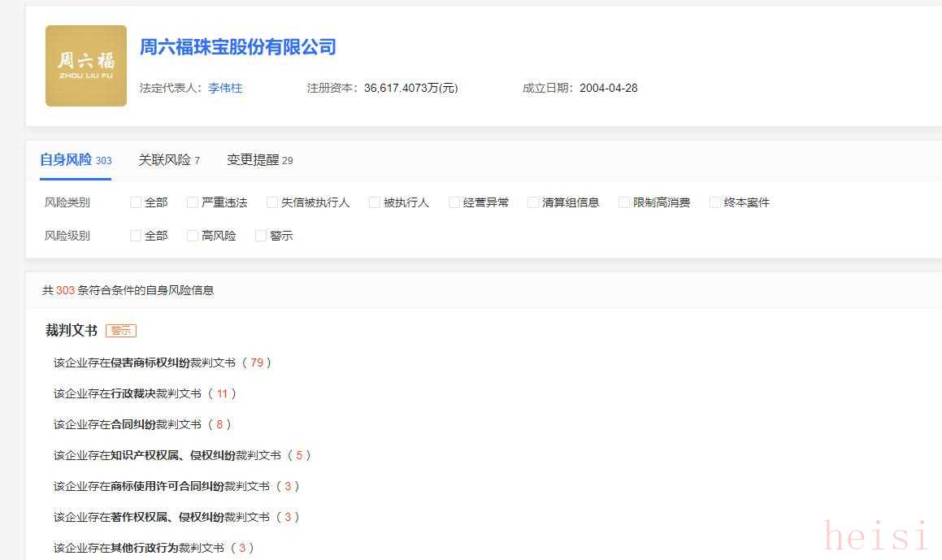Check the 清算组信息 checkbox

coord(533,202)
